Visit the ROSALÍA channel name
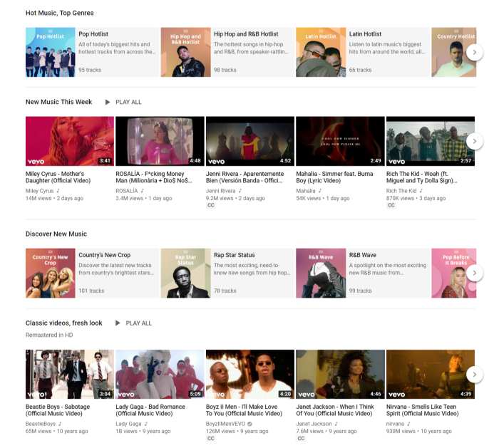 (127, 191)
